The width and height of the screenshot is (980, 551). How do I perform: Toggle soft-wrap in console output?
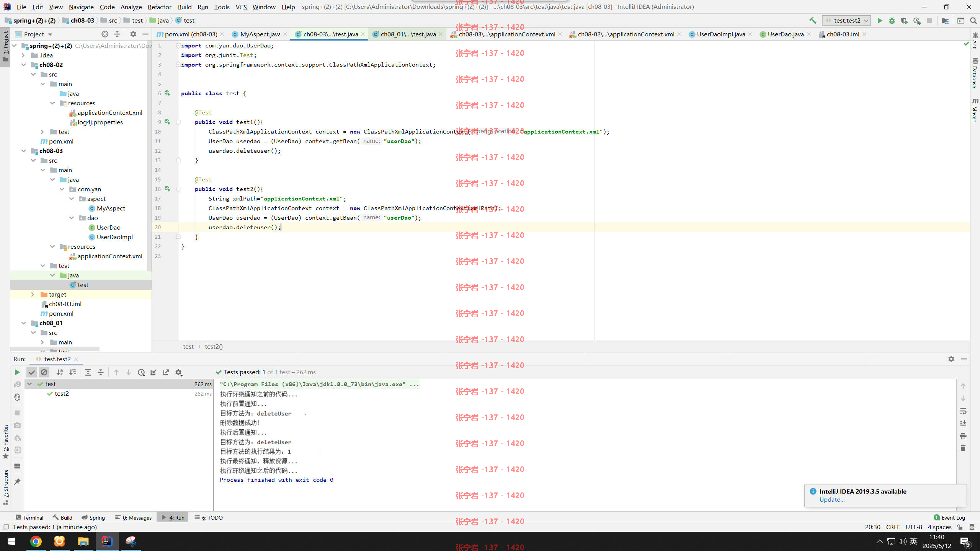[x=963, y=411]
